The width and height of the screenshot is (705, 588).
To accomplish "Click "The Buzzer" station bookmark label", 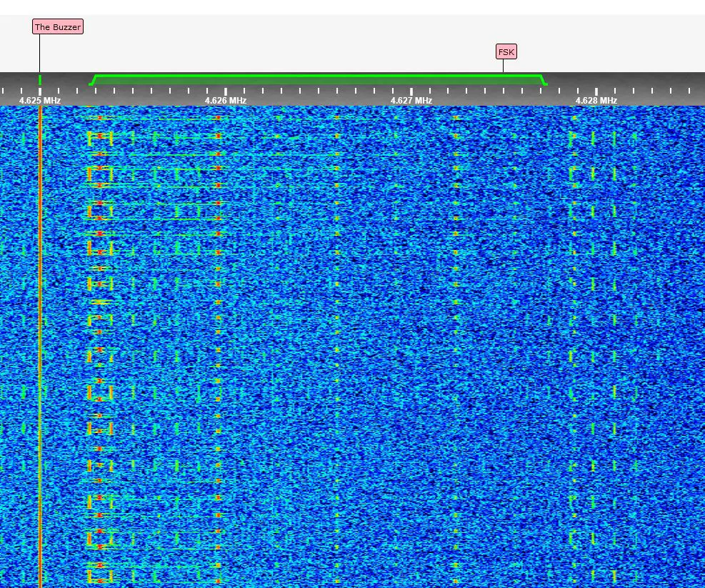I will pos(58,27).
